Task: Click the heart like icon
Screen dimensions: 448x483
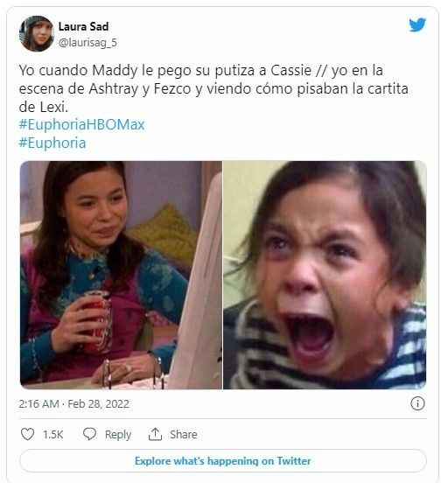Action: click(27, 434)
